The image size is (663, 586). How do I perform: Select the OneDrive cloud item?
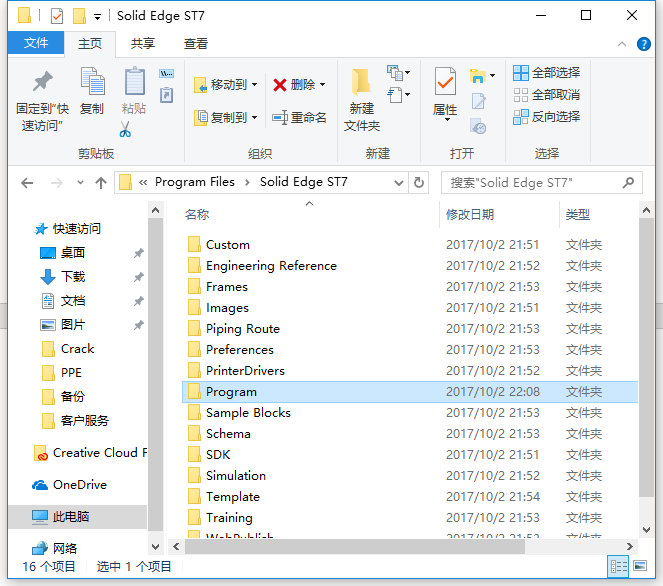click(69, 485)
